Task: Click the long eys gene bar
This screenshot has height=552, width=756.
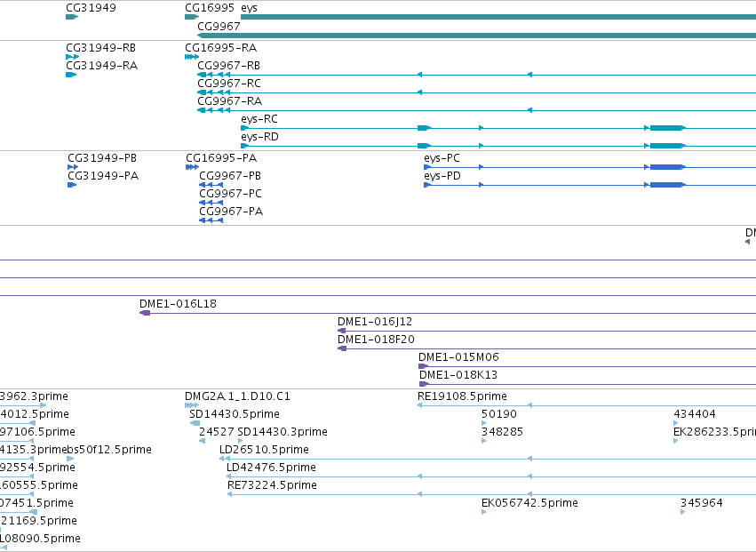Action: point(498,17)
